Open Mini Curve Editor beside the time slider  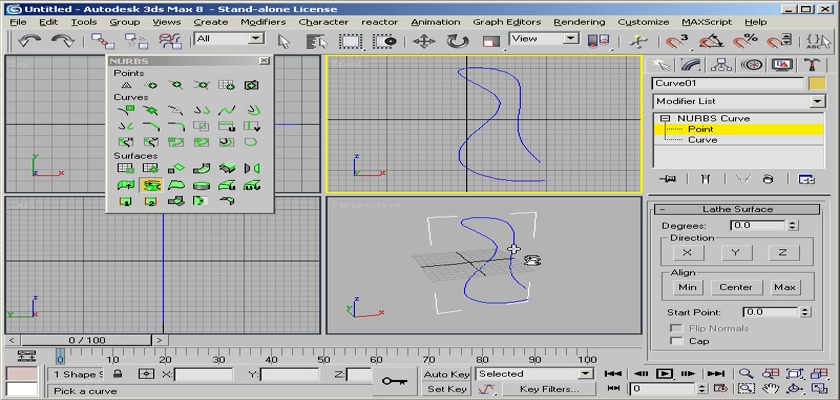26,356
